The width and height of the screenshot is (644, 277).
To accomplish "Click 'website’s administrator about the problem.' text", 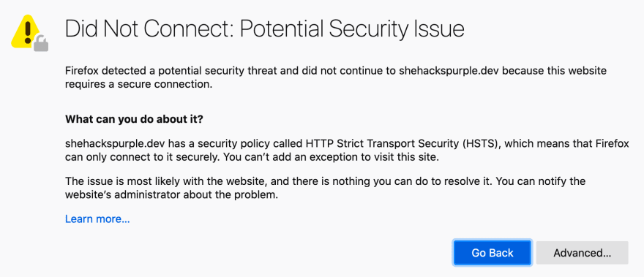I will 172,195.
